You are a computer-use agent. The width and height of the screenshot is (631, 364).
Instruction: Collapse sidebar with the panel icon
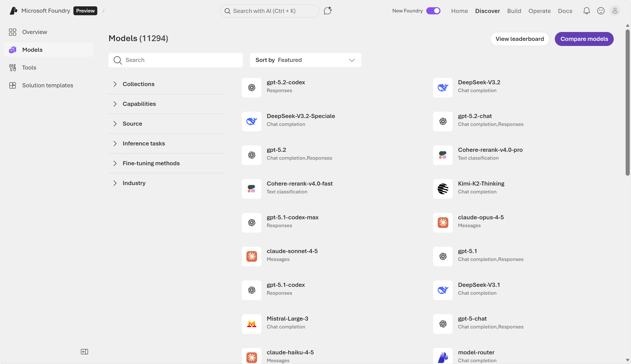[84, 352]
